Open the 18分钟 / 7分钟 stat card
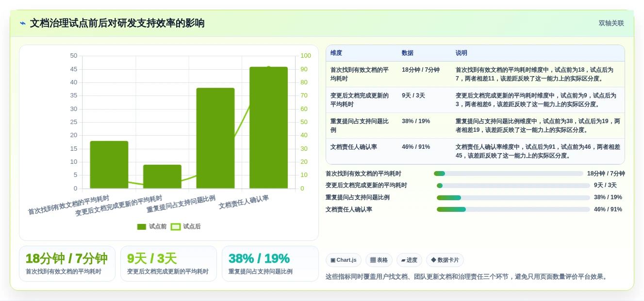This screenshot has height=301, width=644. coord(67,264)
